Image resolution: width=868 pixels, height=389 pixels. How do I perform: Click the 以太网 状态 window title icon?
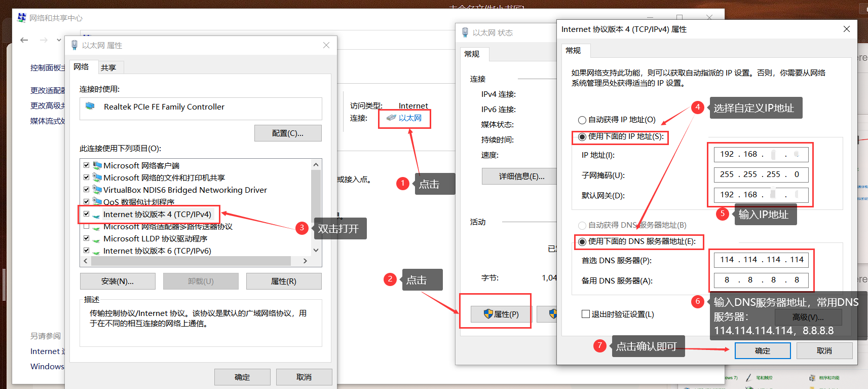pyautogui.click(x=465, y=32)
